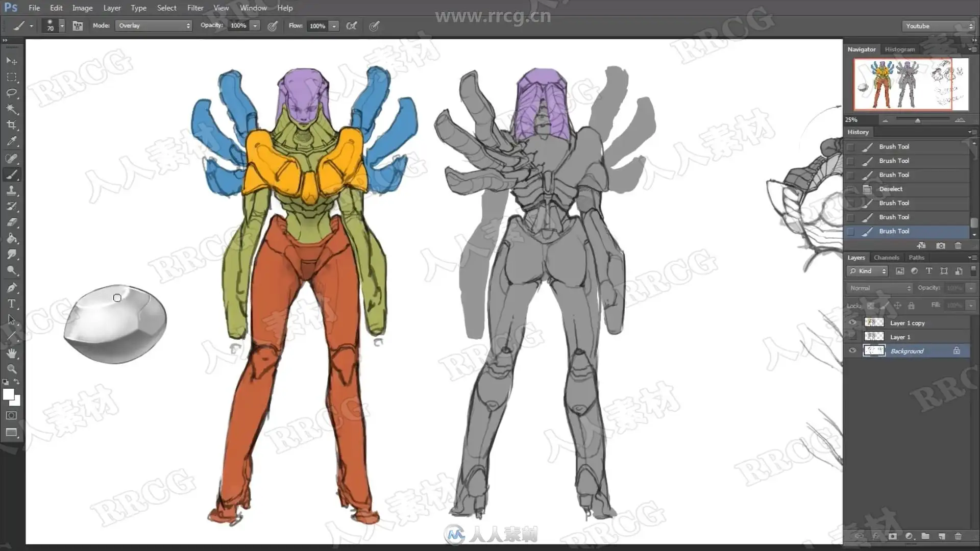Select the Type tool
The width and height of the screenshot is (980, 551).
coord(11,304)
